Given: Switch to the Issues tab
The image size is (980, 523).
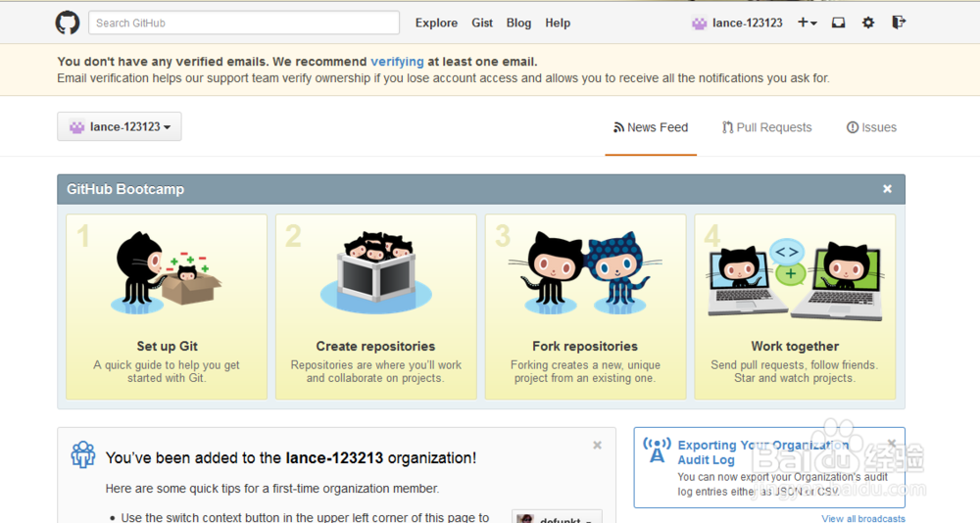Looking at the screenshot, I should point(871,127).
